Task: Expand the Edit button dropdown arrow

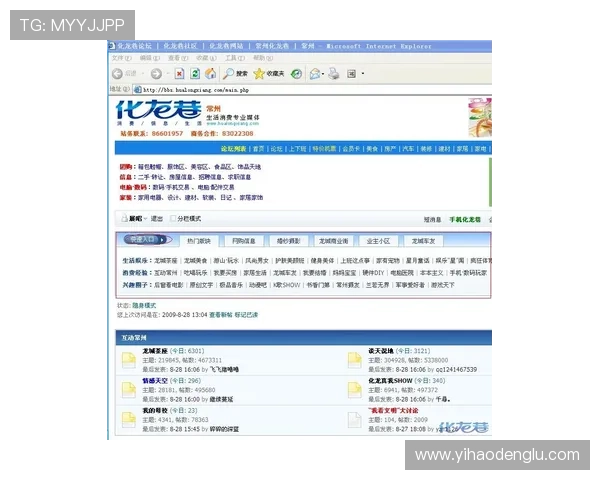Action: [363, 73]
